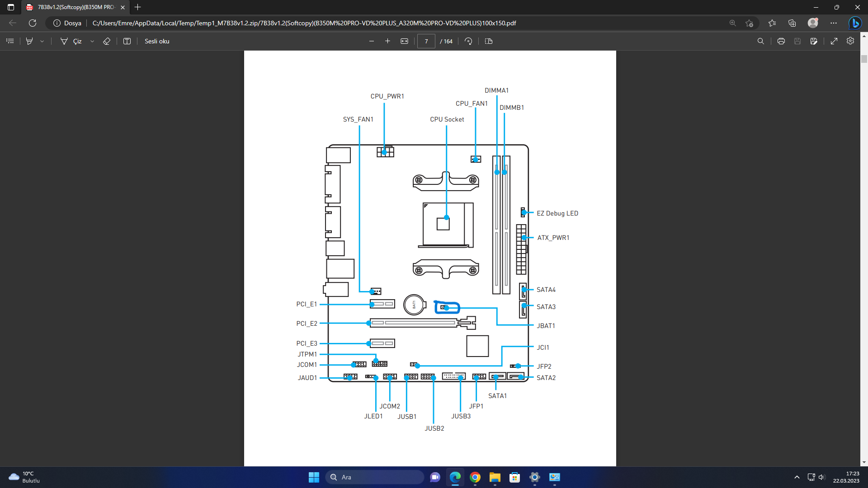Click the SATA4 connector label
Viewport: 868px width, 488px height.
coord(546,290)
